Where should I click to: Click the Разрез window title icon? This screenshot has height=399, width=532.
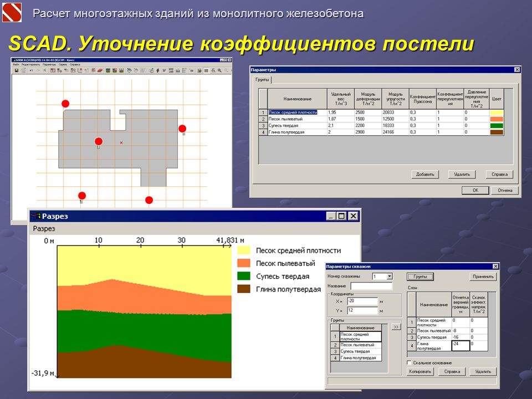click(x=35, y=216)
